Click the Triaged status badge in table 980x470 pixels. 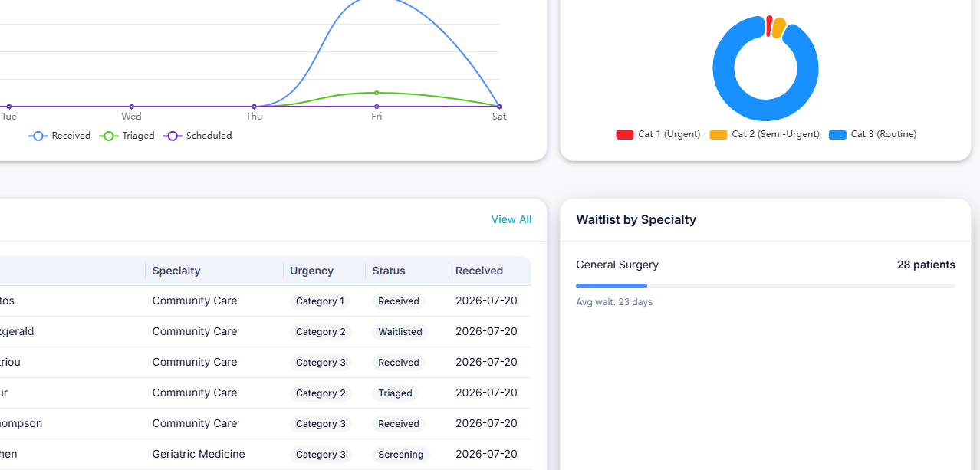coord(395,393)
